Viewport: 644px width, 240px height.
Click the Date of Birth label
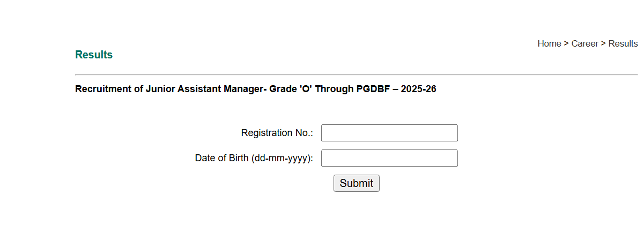[222, 158]
